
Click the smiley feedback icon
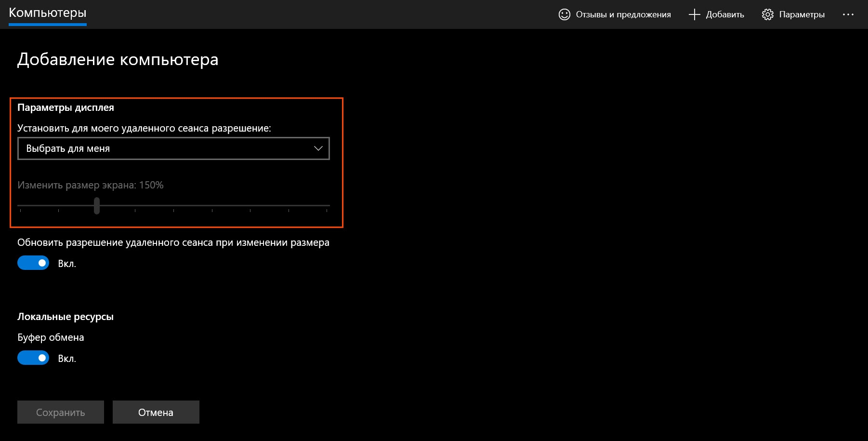tap(564, 14)
